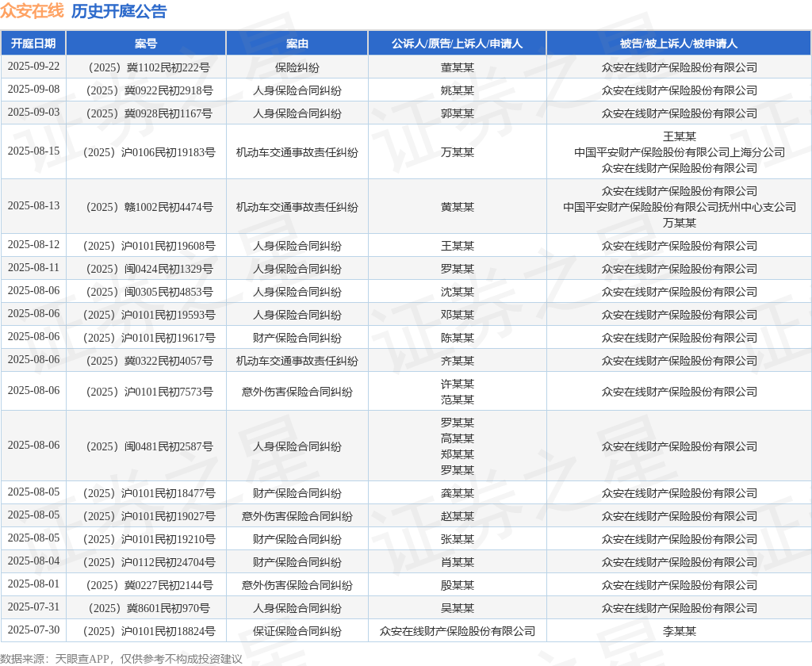Select plaintiff 陈某某
This screenshot has height=666, width=812.
coord(458,339)
